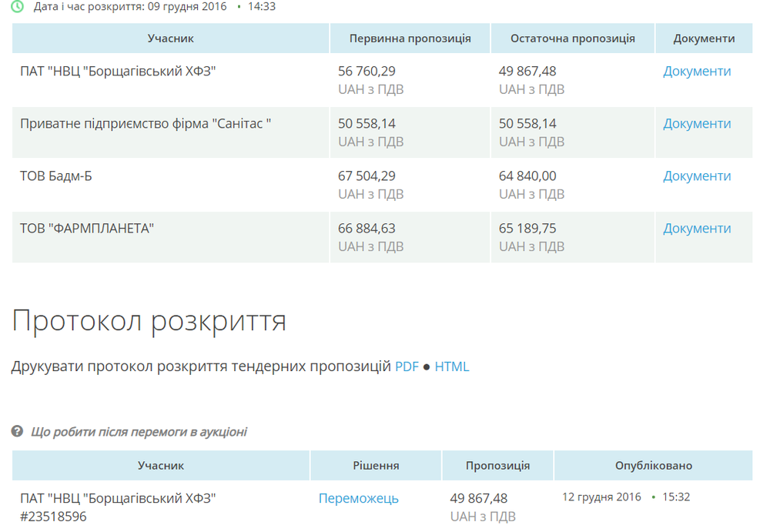Select participant Приватне підприємство фірма "Санітас"

tap(146, 124)
